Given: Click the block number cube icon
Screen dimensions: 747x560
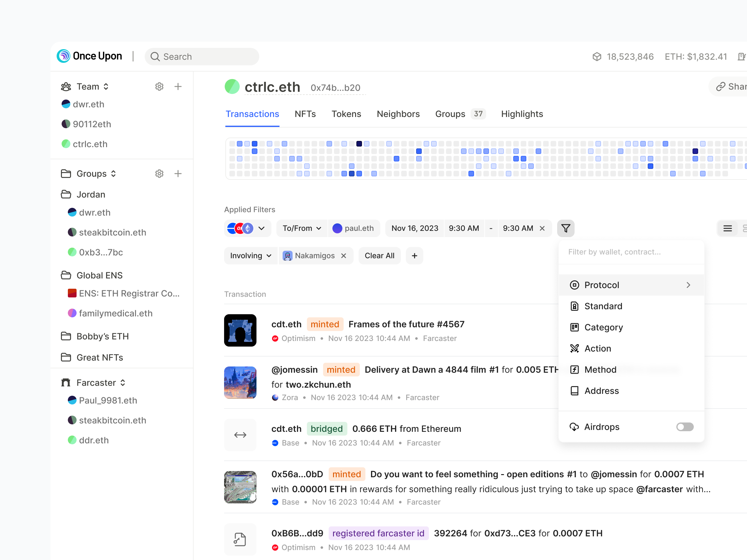Looking at the screenshot, I should click(x=597, y=57).
